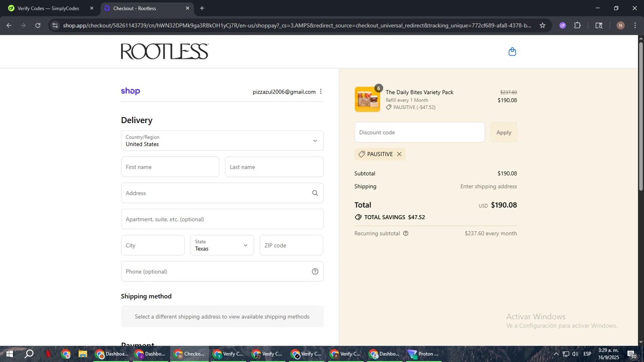Open a new browser tab
This screenshot has width=644, height=362.
tap(202, 8)
